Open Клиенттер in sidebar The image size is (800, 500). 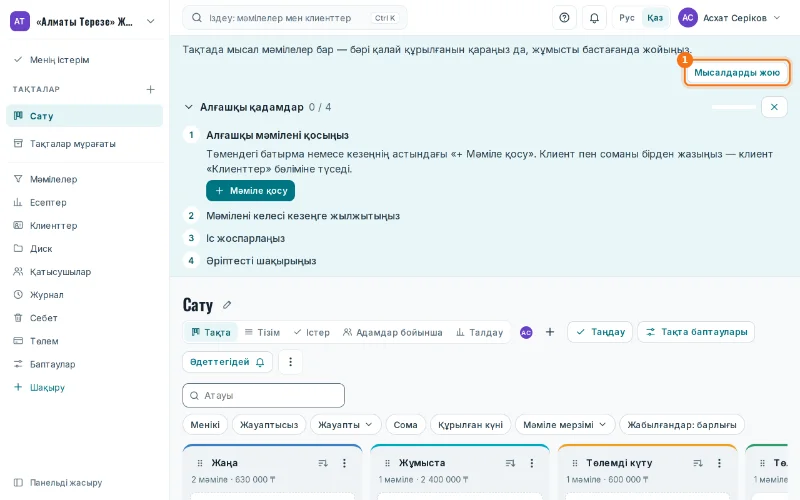(x=85, y=226)
